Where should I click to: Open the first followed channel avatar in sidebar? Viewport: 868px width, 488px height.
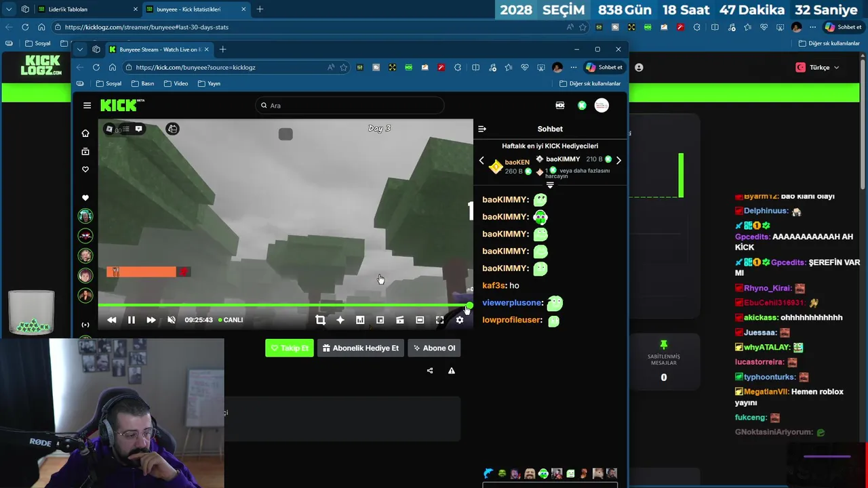pos(85,216)
